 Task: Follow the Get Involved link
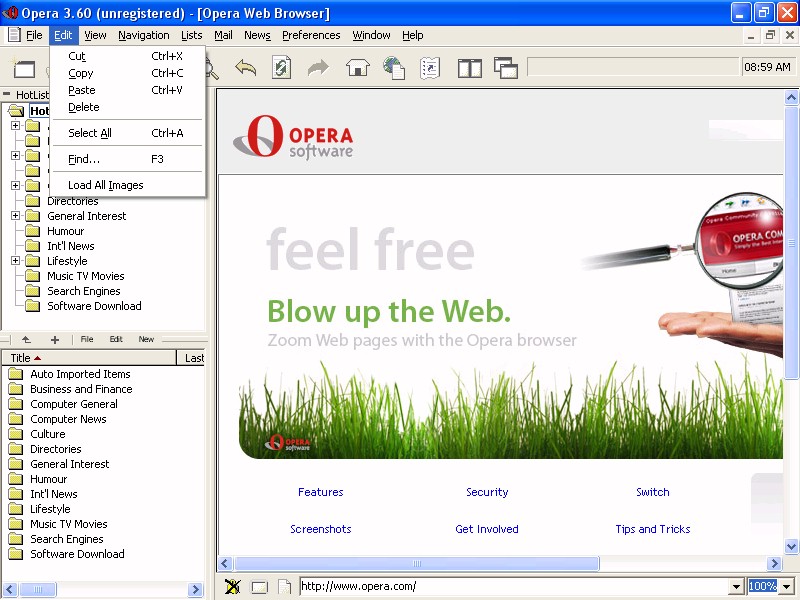(487, 529)
